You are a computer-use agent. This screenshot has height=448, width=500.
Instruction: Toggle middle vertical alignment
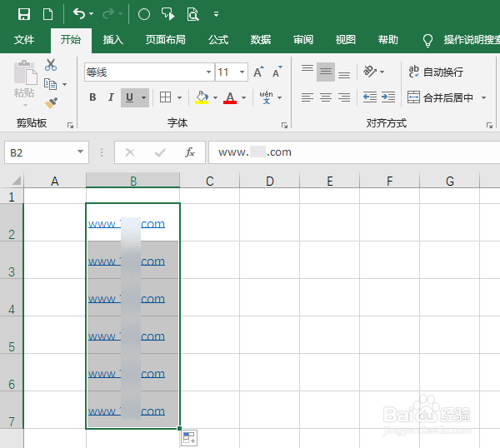tap(326, 72)
